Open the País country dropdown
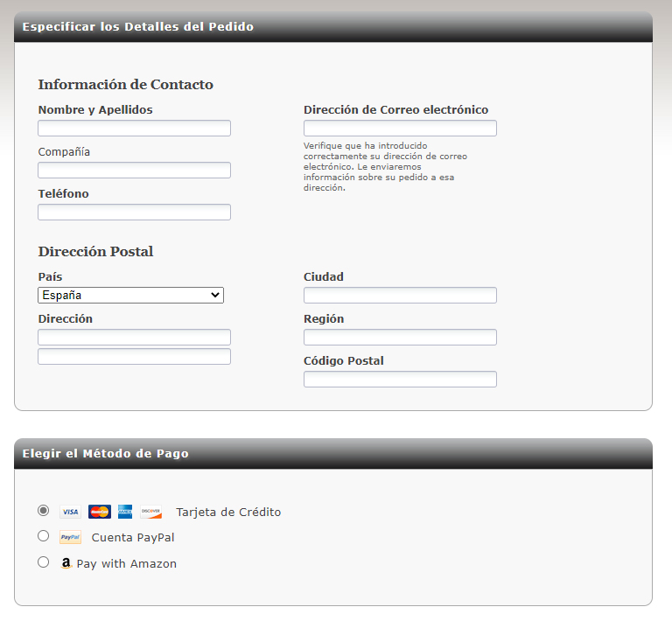 (x=130, y=296)
